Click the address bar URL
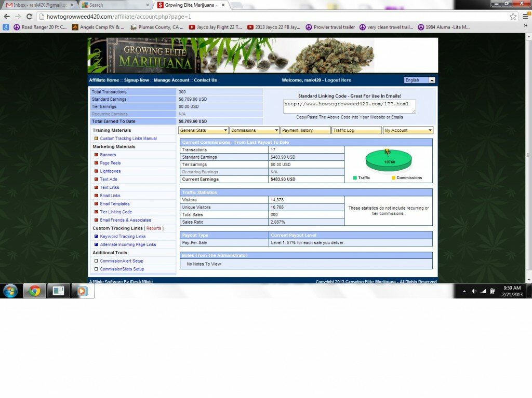The width and height of the screenshot is (532, 398). (119, 17)
